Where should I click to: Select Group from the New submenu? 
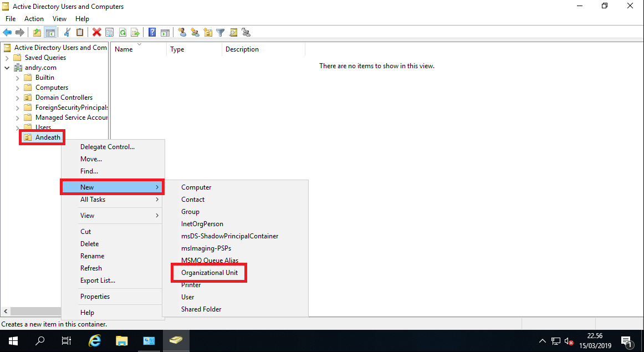[x=236, y=212]
